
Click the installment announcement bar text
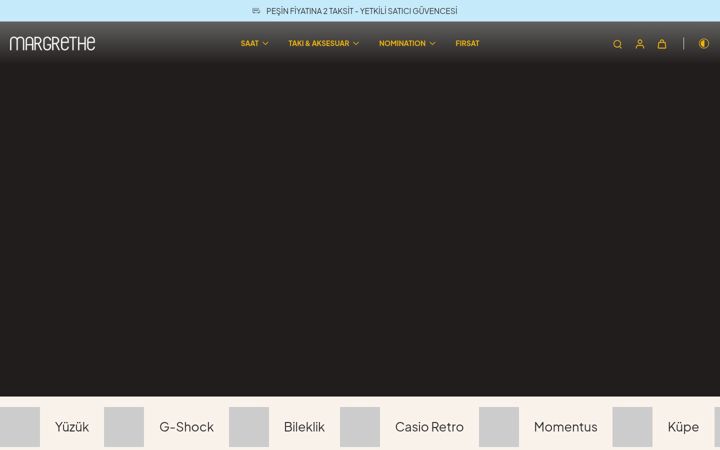point(361,11)
